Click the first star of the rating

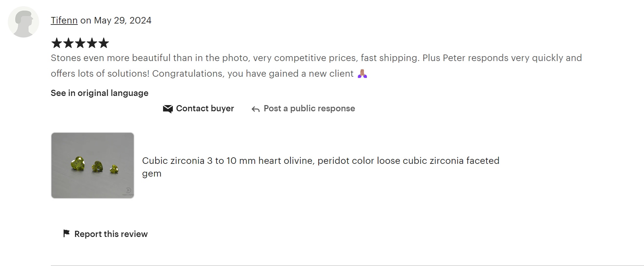point(56,43)
